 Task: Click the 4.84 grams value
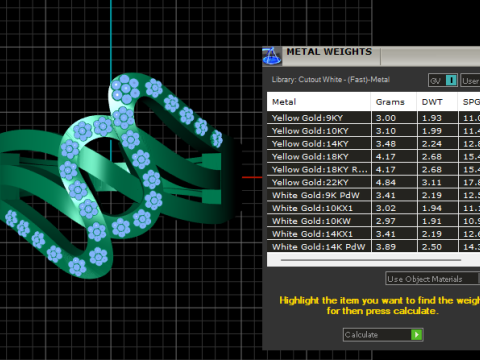point(386,182)
